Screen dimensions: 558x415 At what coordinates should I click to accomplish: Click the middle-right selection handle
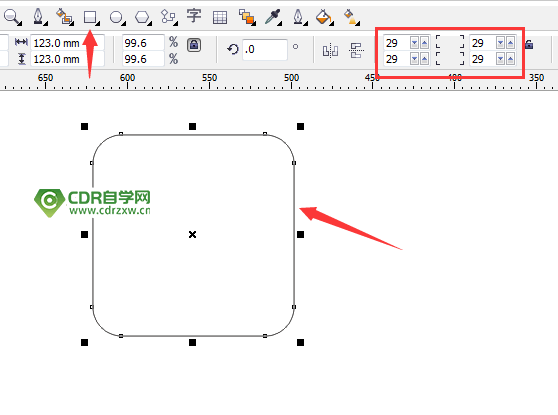300,234
